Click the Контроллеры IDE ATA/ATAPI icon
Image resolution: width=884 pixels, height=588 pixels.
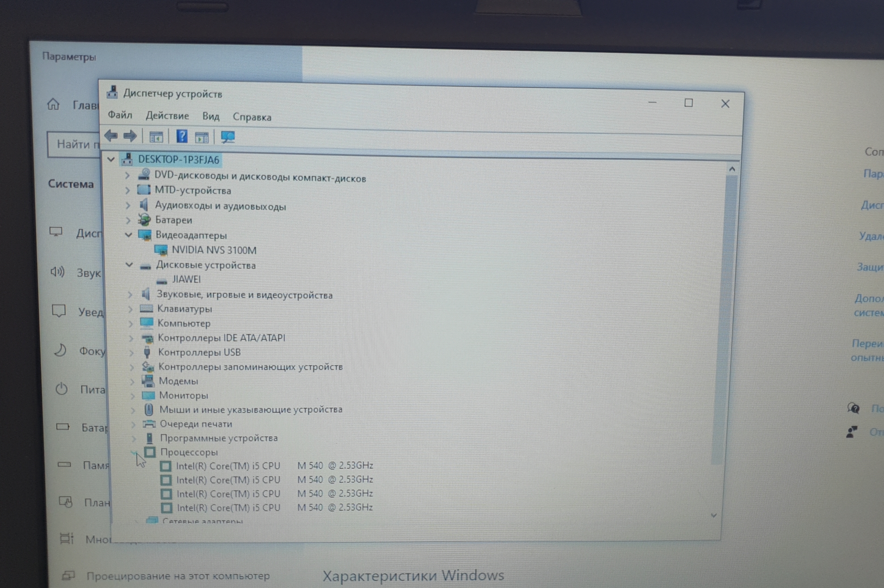point(147,338)
